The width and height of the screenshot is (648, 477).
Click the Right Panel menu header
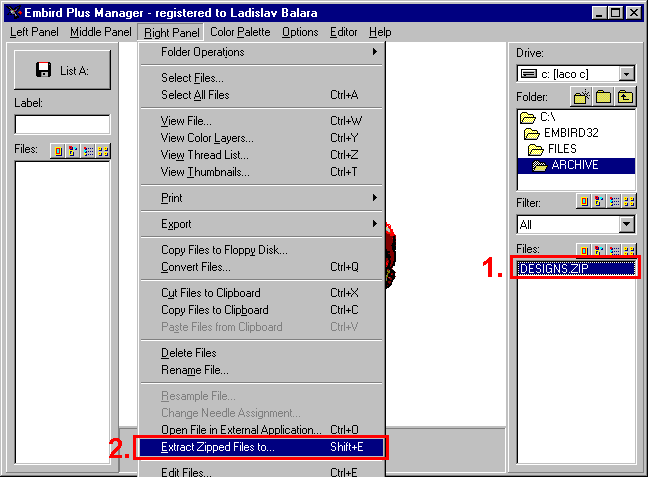click(171, 32)
